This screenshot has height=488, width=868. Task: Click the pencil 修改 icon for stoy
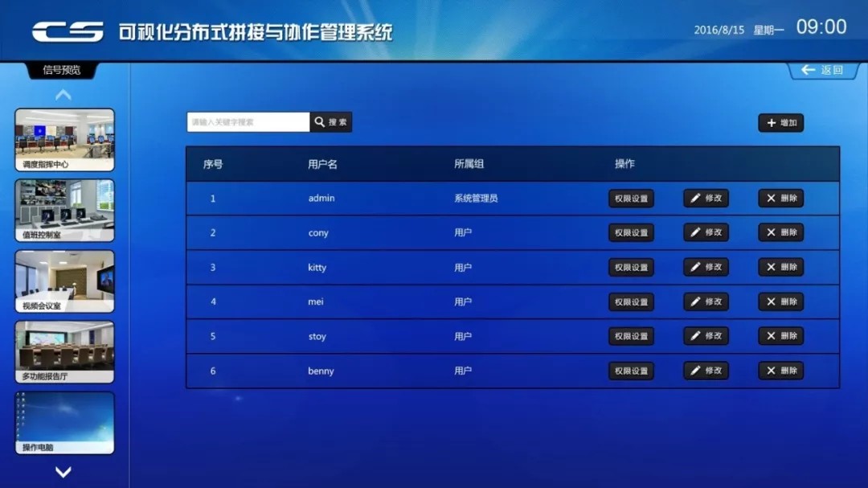tap(706, 336)
